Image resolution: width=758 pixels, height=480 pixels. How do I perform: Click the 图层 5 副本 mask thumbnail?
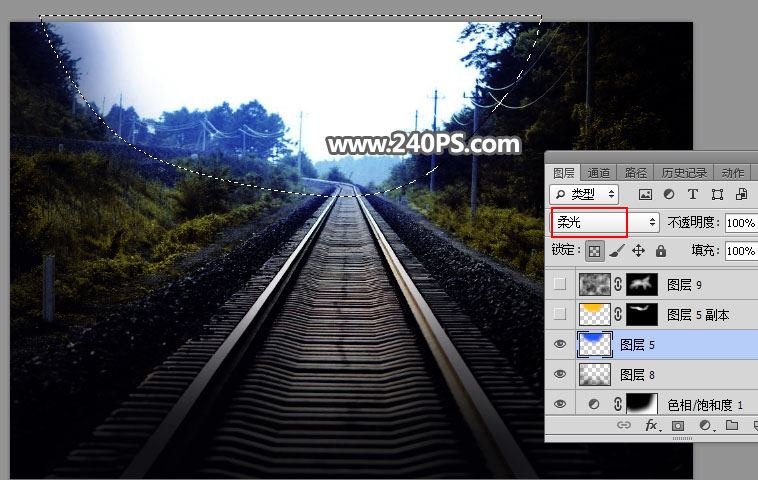(x=642, y=315)
